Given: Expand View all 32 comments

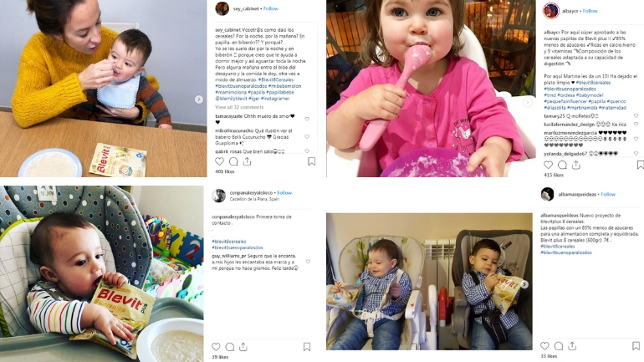Looking at the screenshot, I should (239, 107).
